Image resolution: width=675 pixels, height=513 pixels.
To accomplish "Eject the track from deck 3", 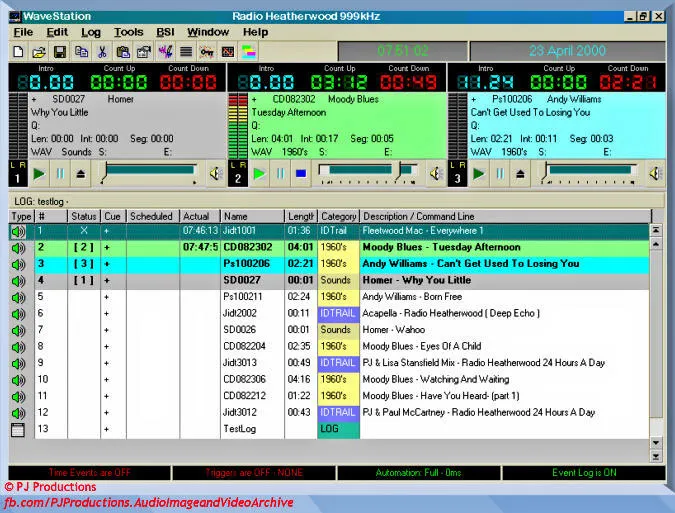I will (x=521, y=174).
